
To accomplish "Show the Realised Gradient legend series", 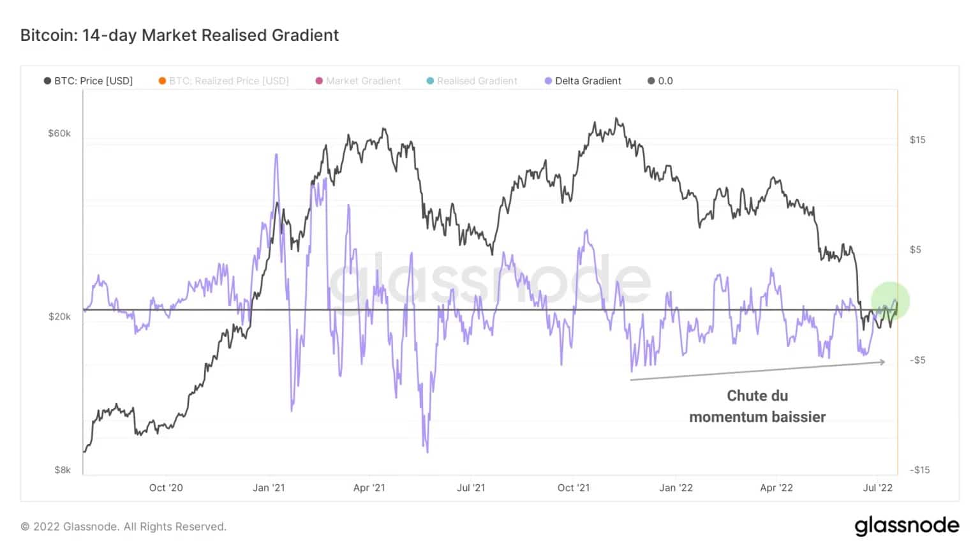I will (472, 81).
